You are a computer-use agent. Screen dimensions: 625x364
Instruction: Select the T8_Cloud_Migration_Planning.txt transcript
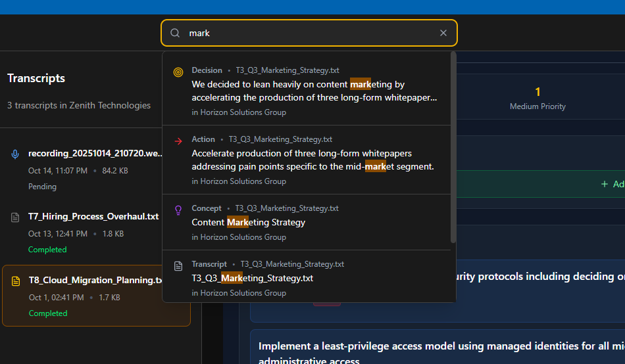95,281
